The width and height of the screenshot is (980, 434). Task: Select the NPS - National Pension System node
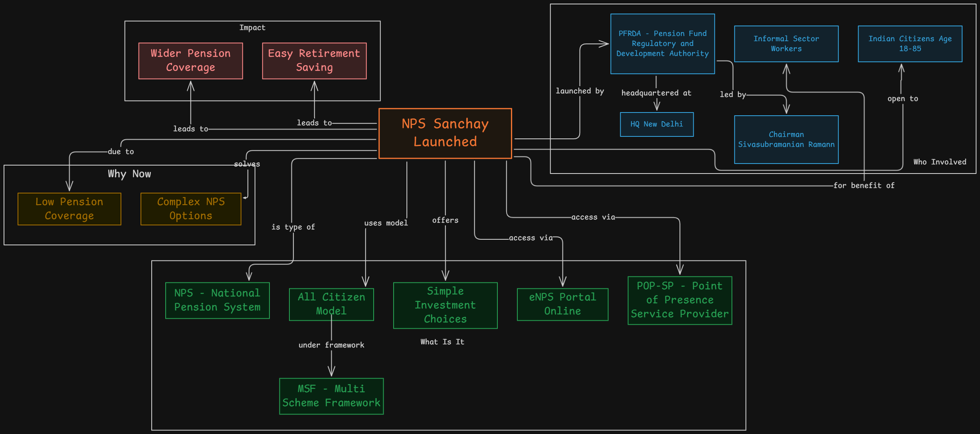(x=218, y=300)
